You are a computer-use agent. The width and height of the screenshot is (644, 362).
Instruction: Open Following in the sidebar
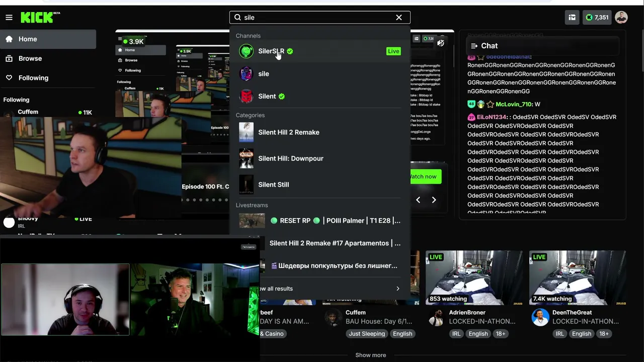(x=48, y=78)
